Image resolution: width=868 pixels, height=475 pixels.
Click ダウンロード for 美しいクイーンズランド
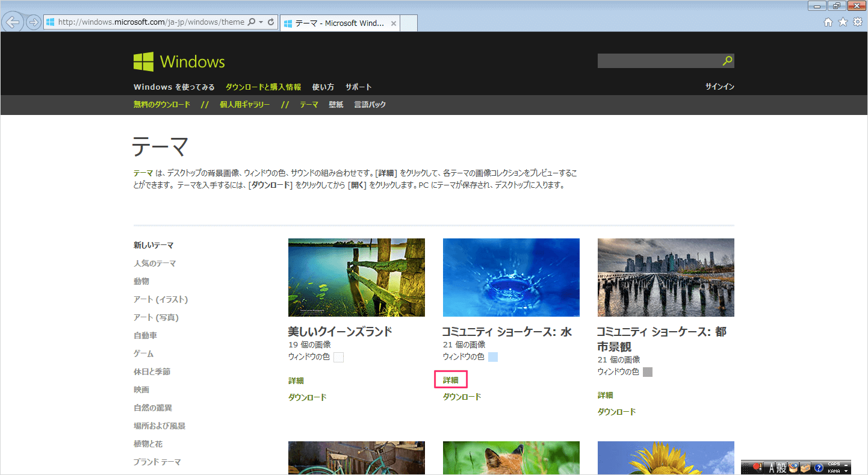tap(308, 397)
